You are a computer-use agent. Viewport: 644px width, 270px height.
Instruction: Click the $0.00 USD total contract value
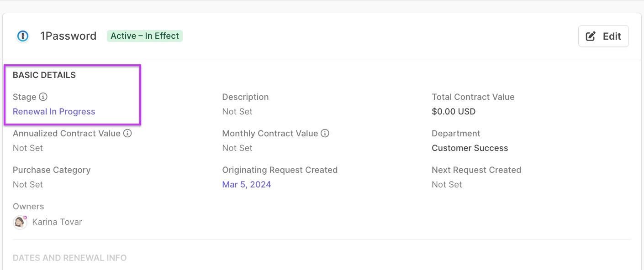coord(453,112)
